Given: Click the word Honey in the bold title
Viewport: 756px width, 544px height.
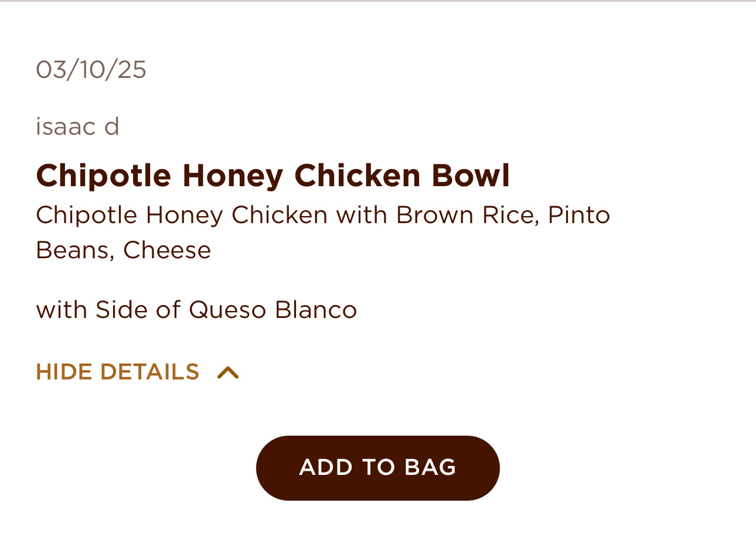Looking at the screenshot, I should coord(233,175).
